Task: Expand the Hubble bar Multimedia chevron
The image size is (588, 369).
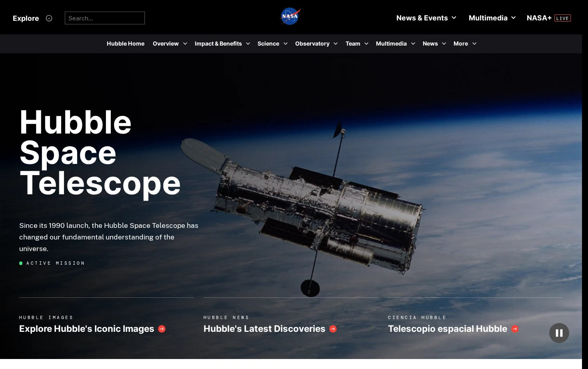Action: click(x=413, y=44)
